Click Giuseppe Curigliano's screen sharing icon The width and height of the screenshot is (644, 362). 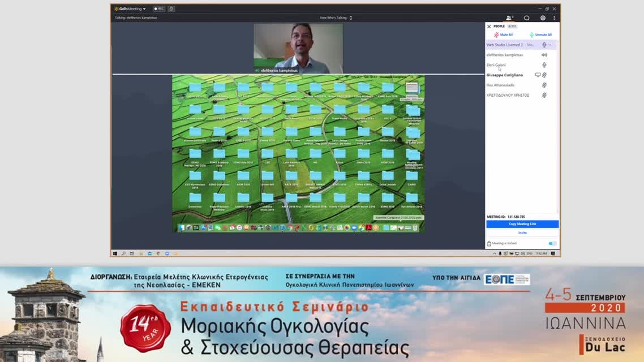pos(538,75)
